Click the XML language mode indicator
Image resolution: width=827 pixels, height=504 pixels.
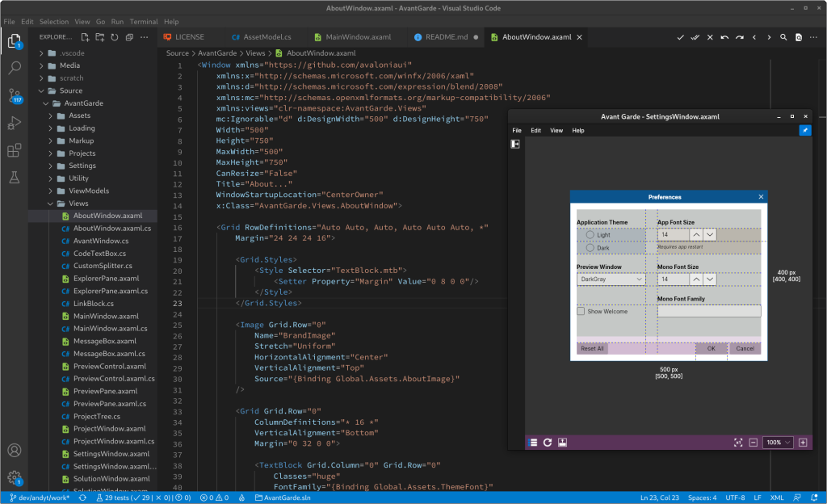(776, 498)
